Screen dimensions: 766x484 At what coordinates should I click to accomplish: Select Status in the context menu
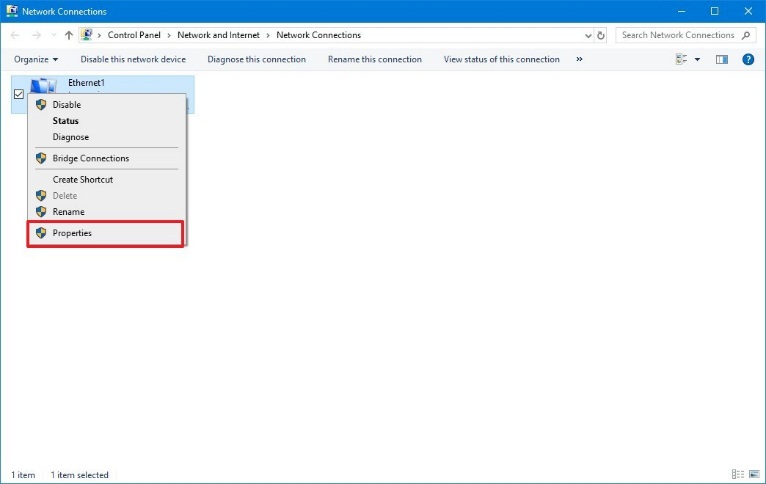65,121
